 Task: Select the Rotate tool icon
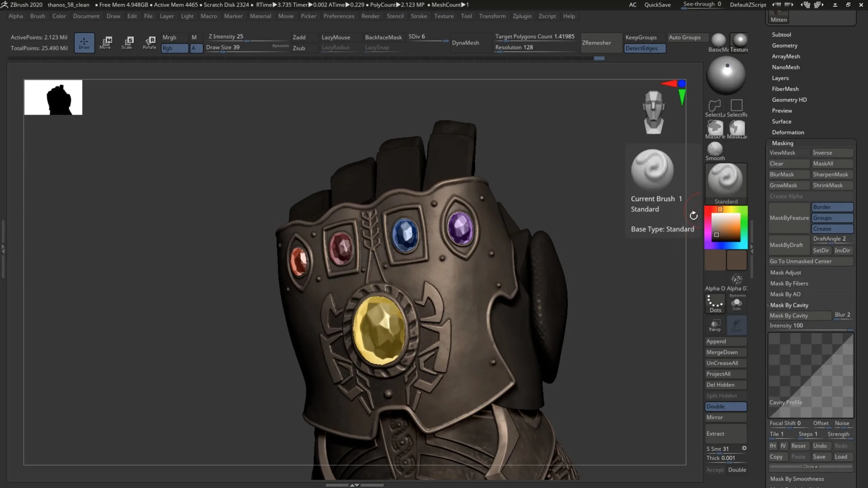pos(150,42)
